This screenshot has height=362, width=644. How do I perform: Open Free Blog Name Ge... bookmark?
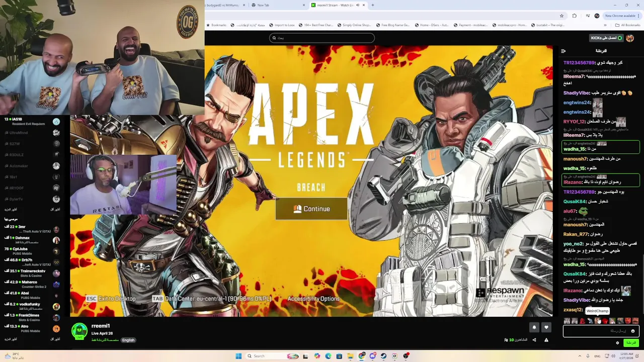click(393, 25)
